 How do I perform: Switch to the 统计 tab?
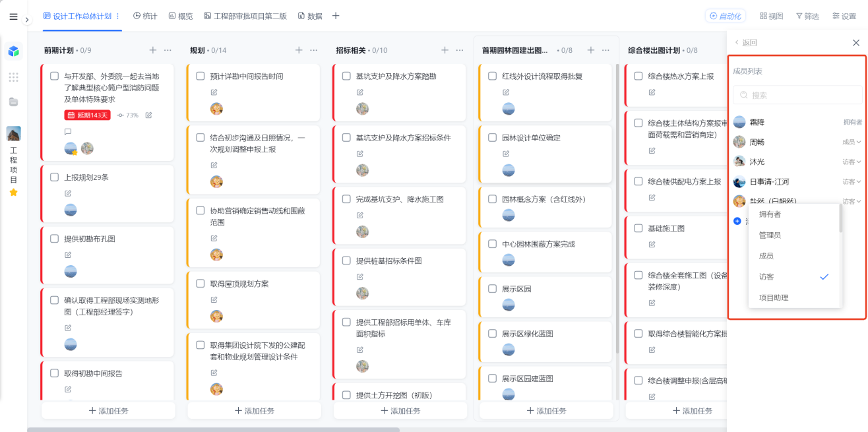click(x=145, y=16)
